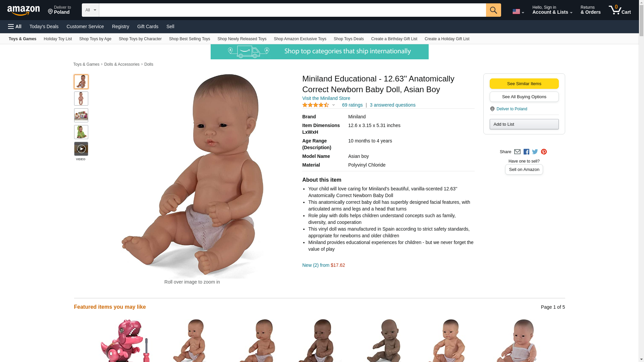Open Today's Deals in navigation bar
644x362 pixels.
pyautogui.click(x=44, y=26)
